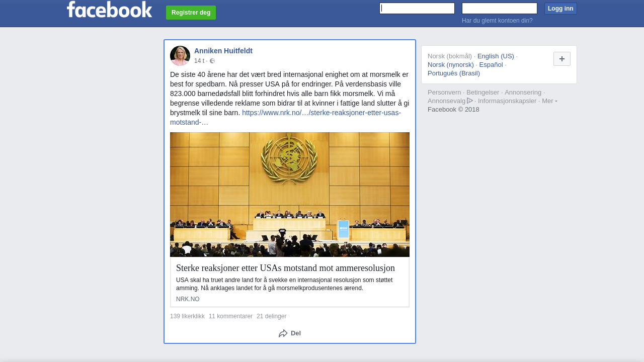Click the Facebook logo
Image resolution: width=644 pixels, height=362 pixels.
tap(109, 10)
